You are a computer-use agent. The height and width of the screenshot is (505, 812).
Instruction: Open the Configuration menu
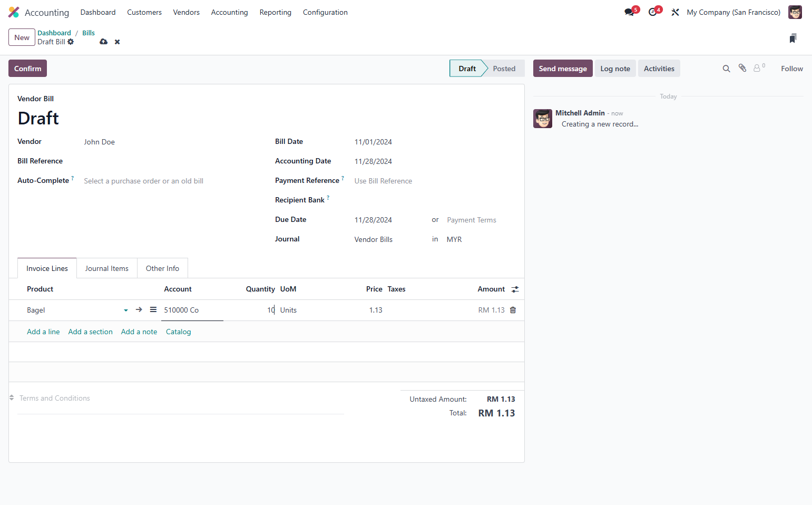(325, 12)
